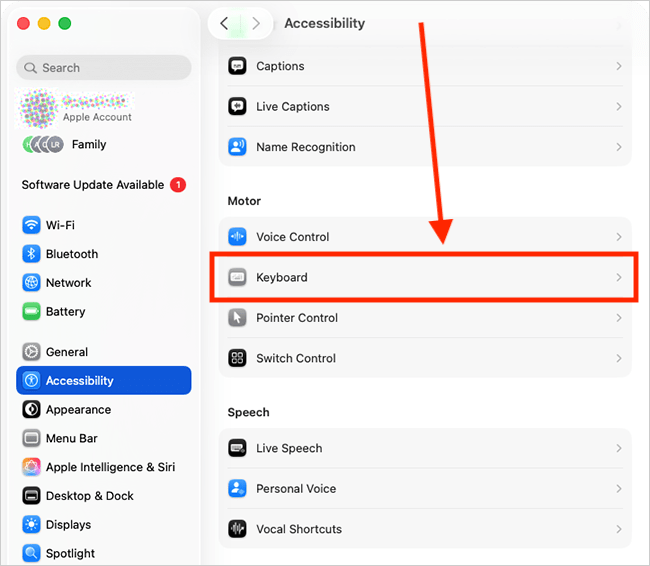The image size is (650, 566).
Task: Open Software Update Available notice
Action: [93, 185]
